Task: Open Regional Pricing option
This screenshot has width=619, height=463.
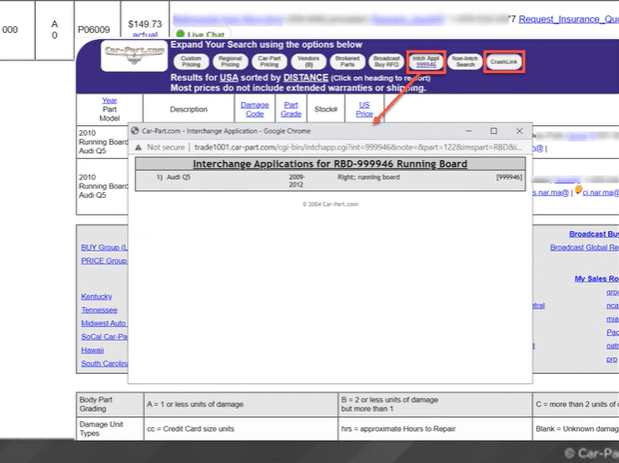Action: (230, 61)
